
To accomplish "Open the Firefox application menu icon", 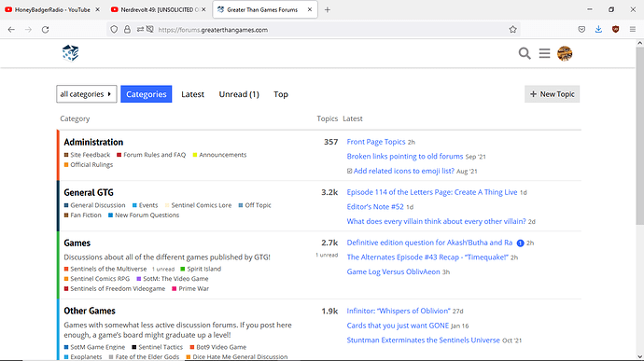I will (633, 29).
